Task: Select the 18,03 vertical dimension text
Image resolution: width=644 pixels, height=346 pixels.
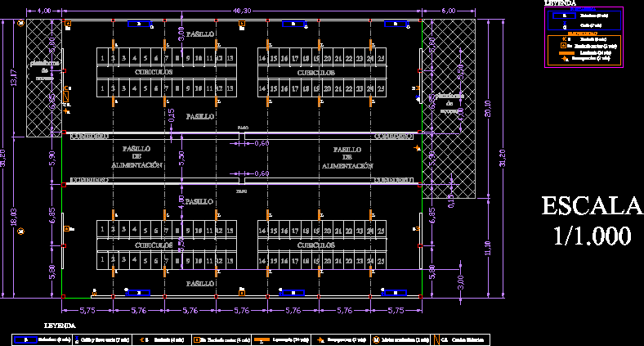Action: 14,217
